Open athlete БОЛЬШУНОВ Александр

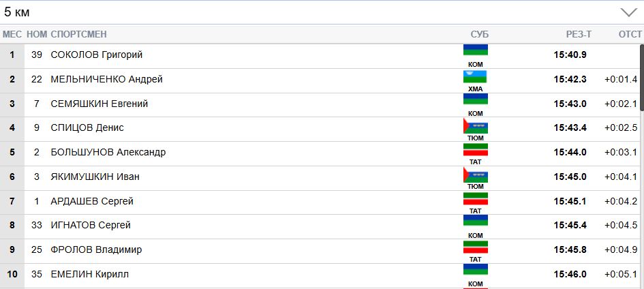click(x=108, y=152)
